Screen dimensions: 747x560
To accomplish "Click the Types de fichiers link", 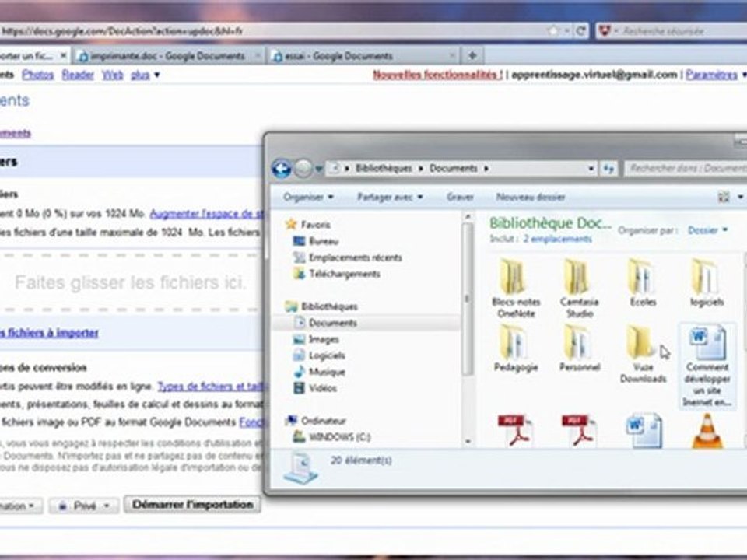I will pos(210,387).
